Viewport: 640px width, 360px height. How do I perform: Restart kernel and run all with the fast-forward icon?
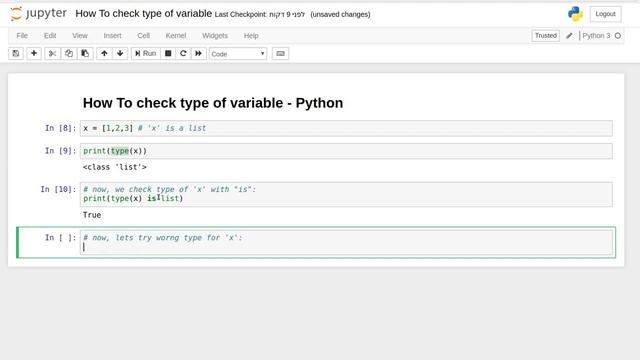point(198,53)
